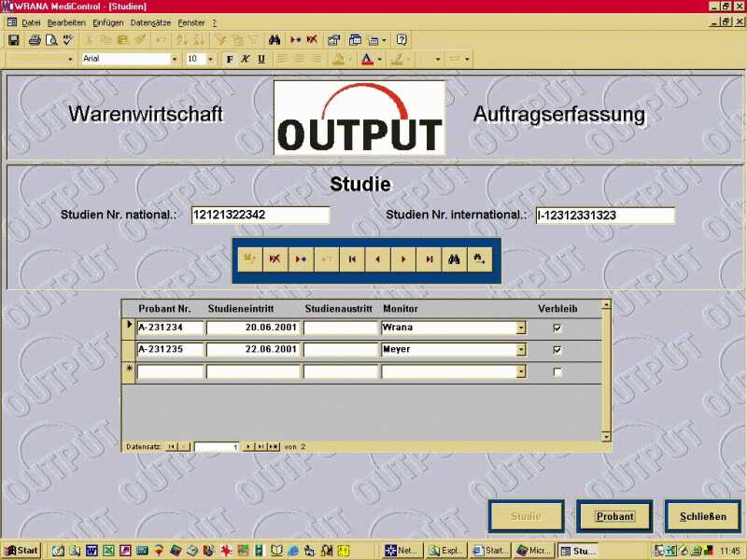747x560 pixels.
Task: Open the object selector dropdown left of Arial
Action: [x=71, y=59]
